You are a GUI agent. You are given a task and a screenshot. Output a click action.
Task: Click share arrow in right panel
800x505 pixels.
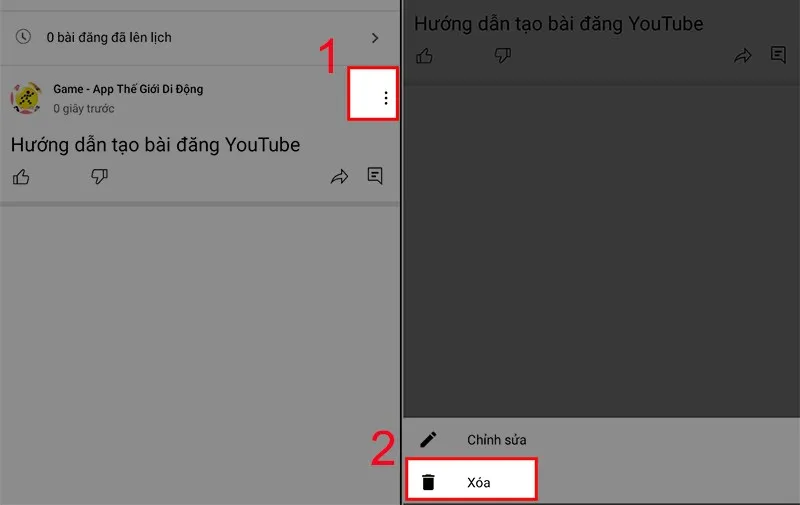(x=743, y=56)
